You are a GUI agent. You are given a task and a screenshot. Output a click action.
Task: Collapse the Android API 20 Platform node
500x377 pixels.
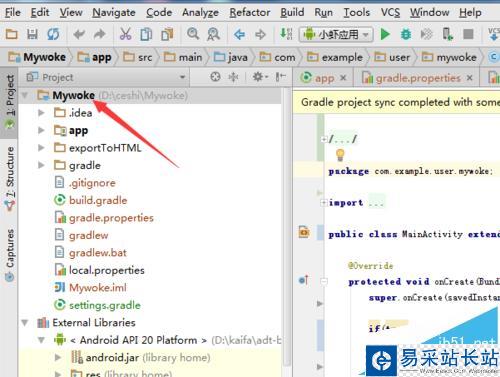41,340
